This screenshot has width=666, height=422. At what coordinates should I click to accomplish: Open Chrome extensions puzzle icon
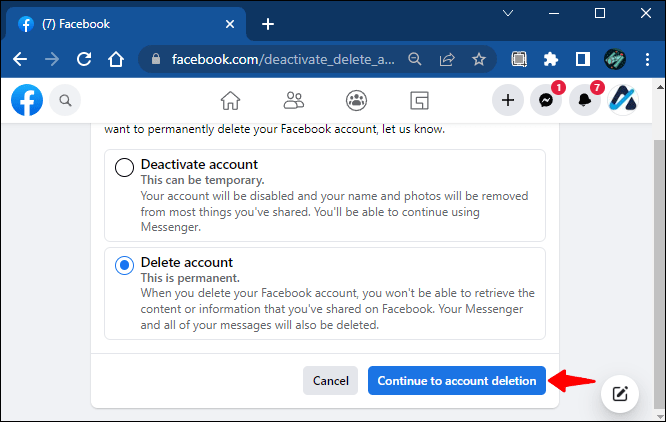tap(550, 59)
